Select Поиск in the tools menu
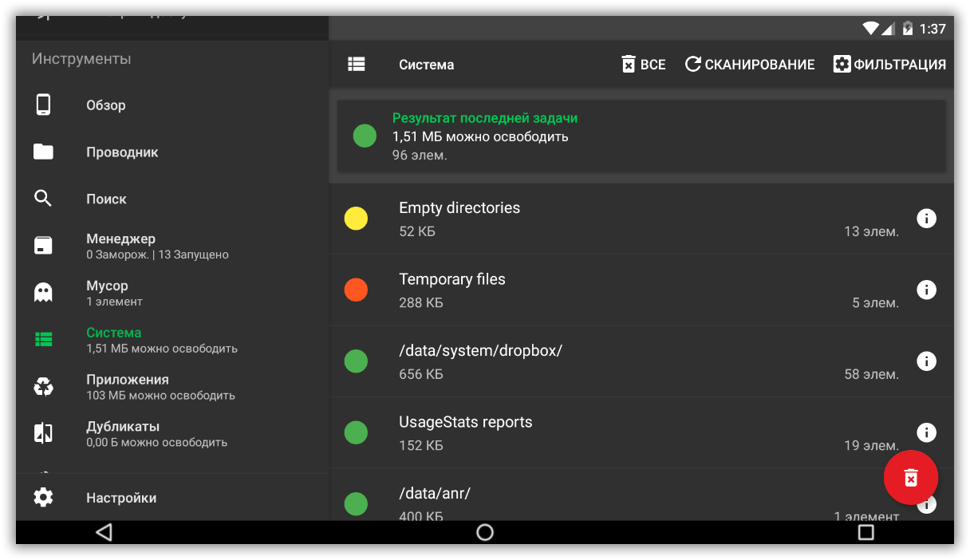 pos(106,199)
